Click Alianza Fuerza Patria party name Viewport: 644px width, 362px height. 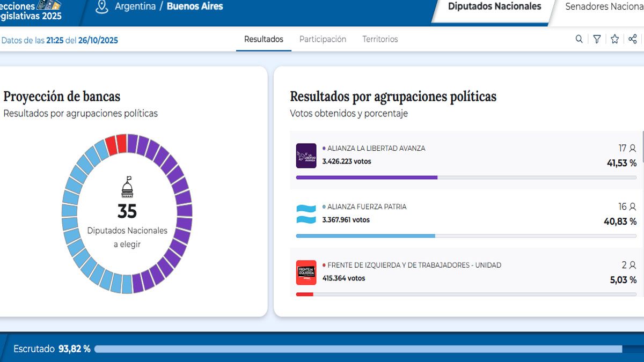click(x=367, y=206)
